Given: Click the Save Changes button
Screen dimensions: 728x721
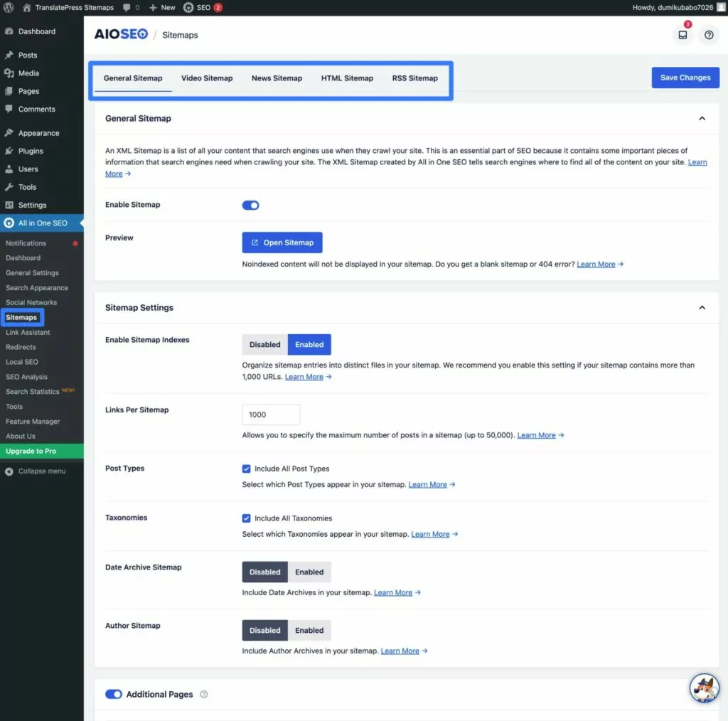Looking at the screenshot, I should 685,78.
